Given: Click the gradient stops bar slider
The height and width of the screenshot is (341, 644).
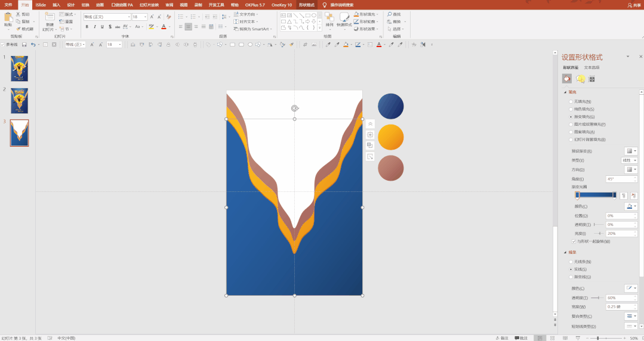Looking at the screenshot, I should point(596,196).
